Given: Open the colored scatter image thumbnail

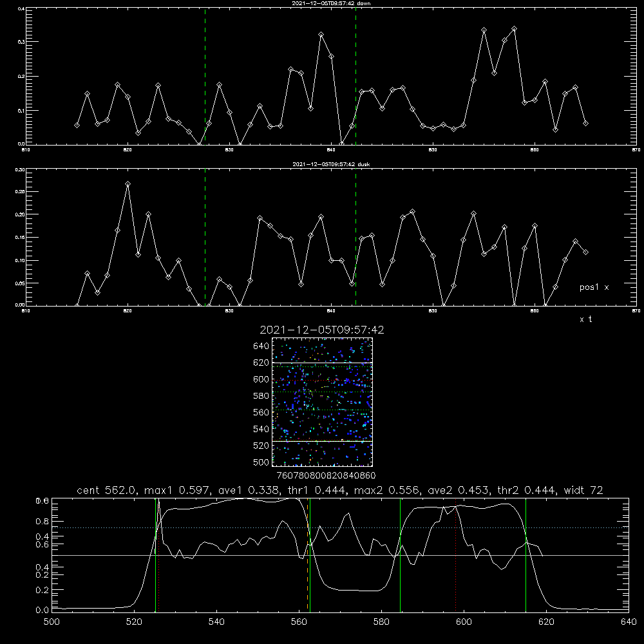Looking at the screenshot, I should point(322,402).
